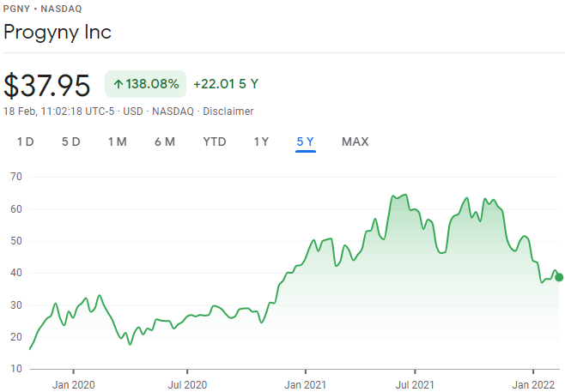Click the PGNY ticker symbol text
This screenshot has height=392, width=565.
click(16, 9)
